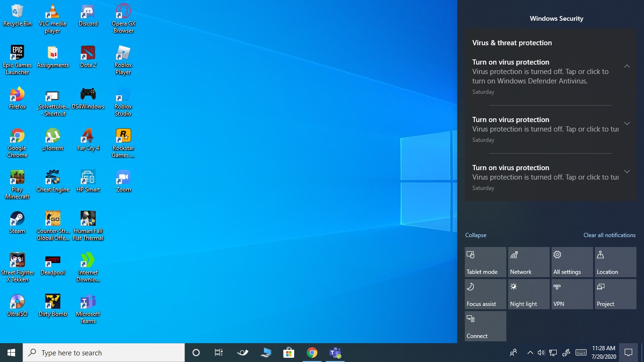Open People icon in system tray

click(513, 353)
